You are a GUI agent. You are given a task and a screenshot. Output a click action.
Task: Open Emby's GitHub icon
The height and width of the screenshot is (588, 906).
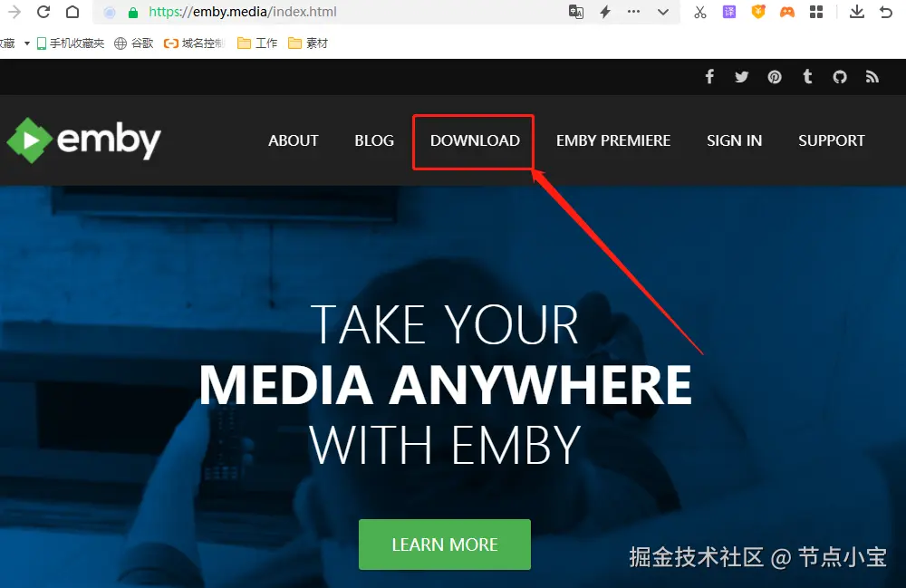[x=840, y=77]
